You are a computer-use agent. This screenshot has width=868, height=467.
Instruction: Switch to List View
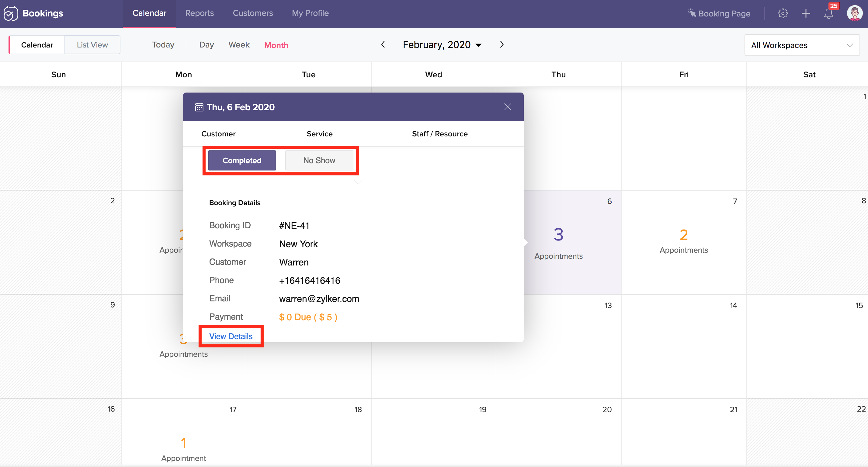pos(92,45)
